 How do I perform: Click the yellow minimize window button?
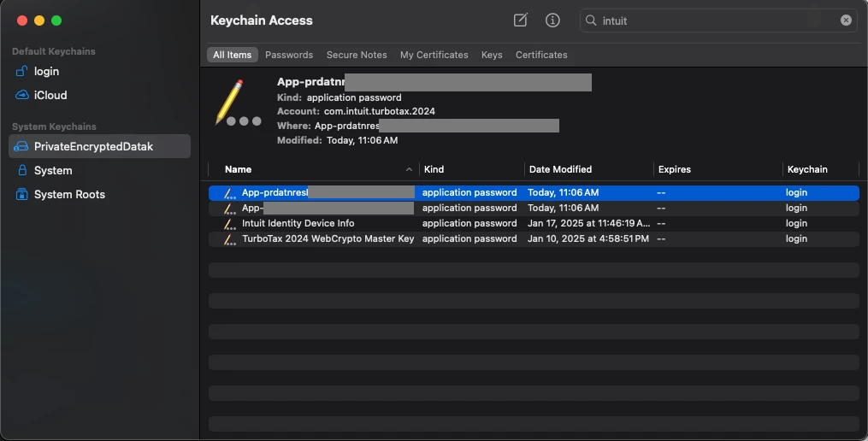pyautogui.click(x=39, y=21)
